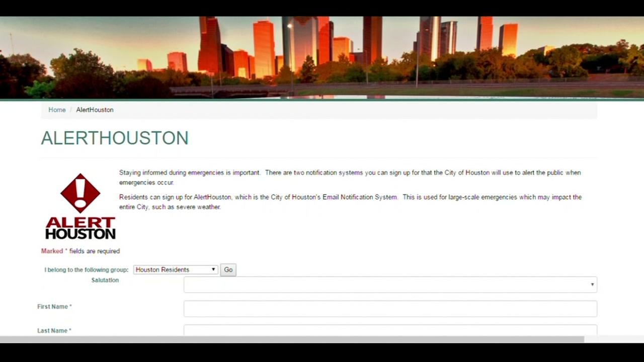The height and width of the screenshot is (362, 644).
Task: Click the 'Staying informed during emergencies' paragraph
Action: (x=350, y=177)
